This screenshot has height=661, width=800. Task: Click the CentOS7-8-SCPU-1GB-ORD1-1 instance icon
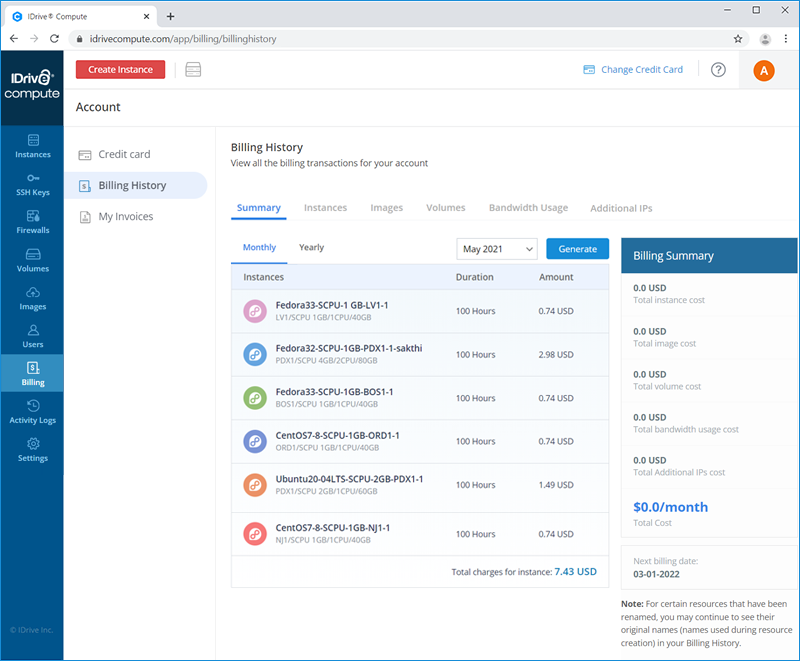255,441
